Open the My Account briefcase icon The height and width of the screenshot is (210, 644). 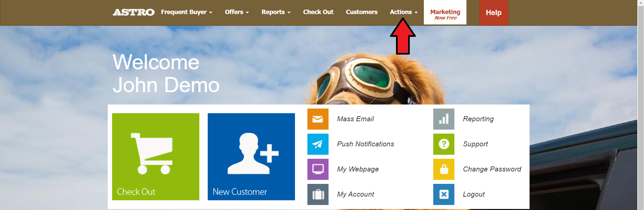[318, 194]
